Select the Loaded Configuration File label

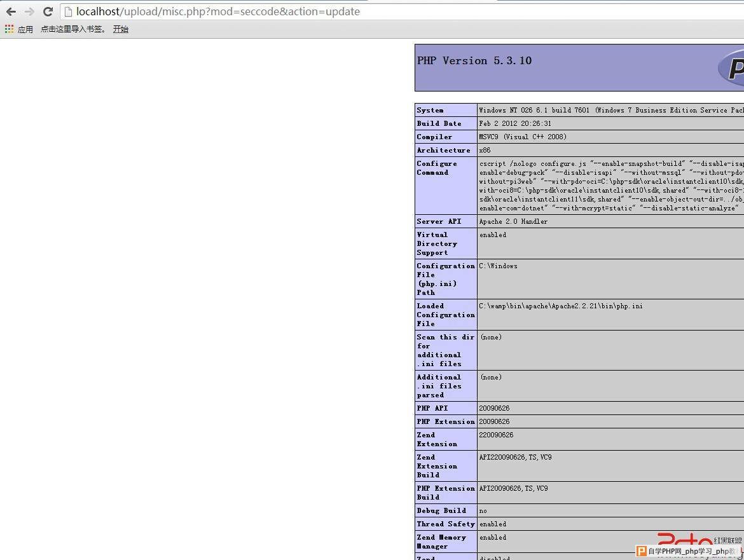[446, 315]
